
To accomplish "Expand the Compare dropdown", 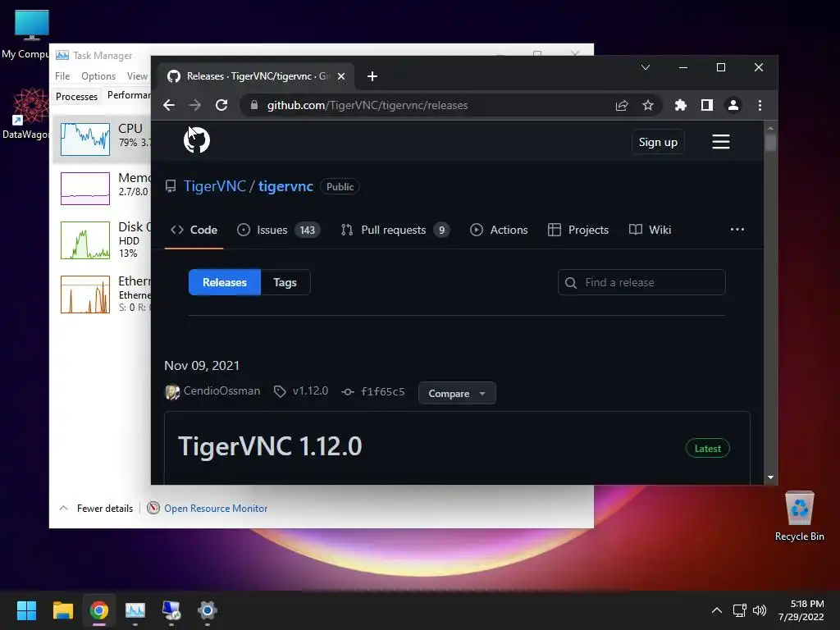I will click(456, 393).
